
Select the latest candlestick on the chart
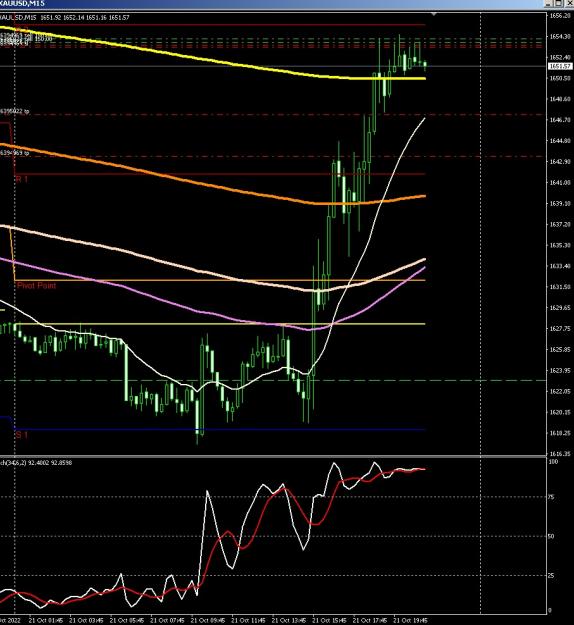coord(425,65)
